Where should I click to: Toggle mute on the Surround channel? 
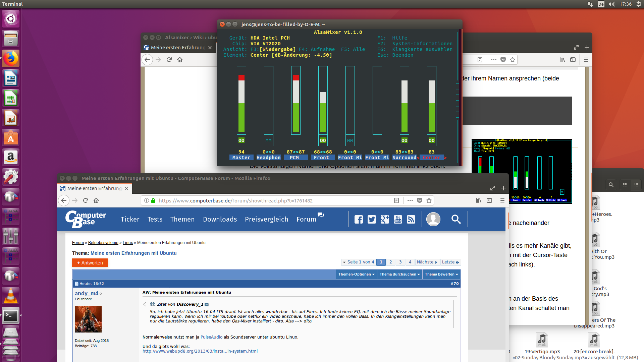click(404, 140)
